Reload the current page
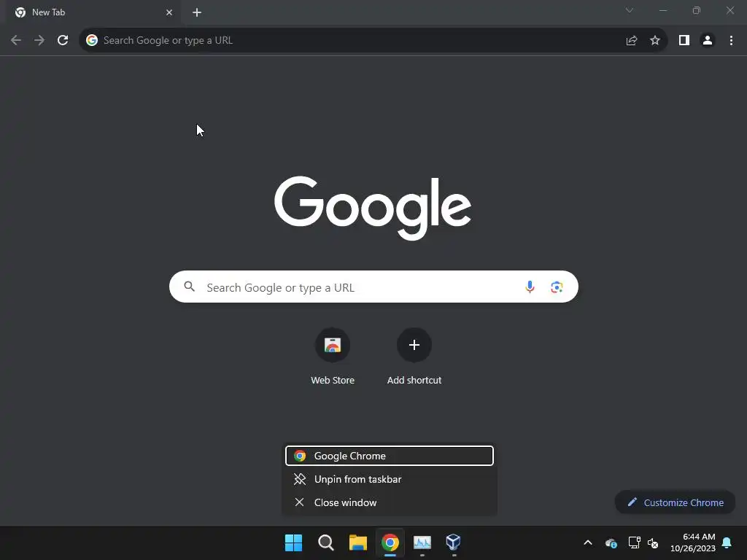The width and height of the screenshot is (747, 560). pos(63,41)
